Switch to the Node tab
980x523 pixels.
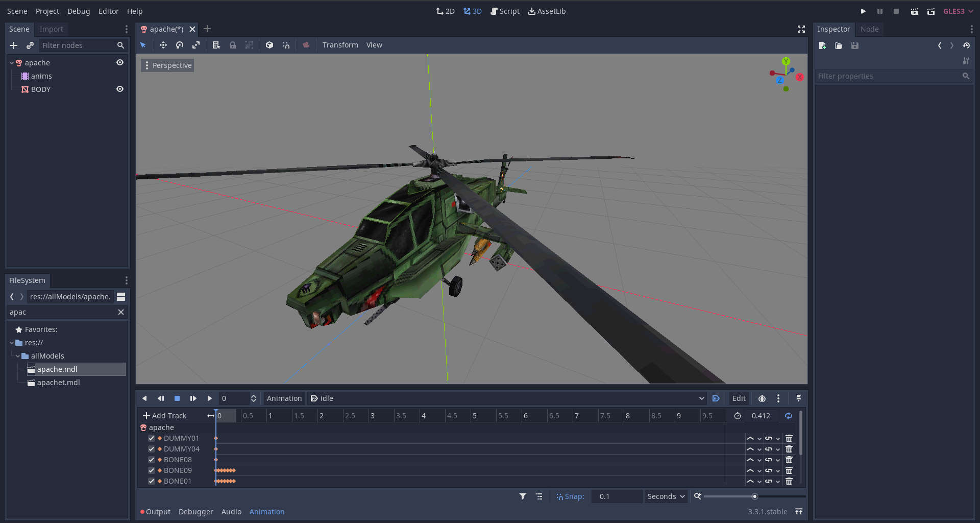click(x=869, y=29)
